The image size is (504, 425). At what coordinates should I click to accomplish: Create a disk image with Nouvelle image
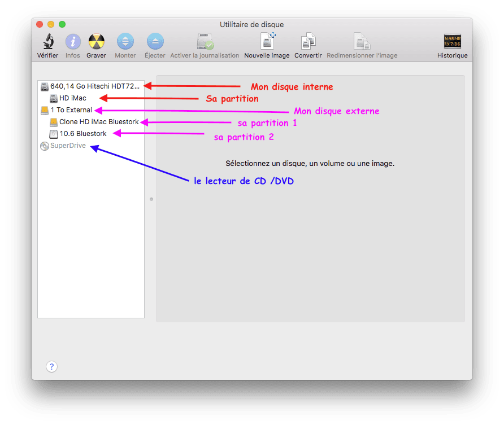click(267, 41)
